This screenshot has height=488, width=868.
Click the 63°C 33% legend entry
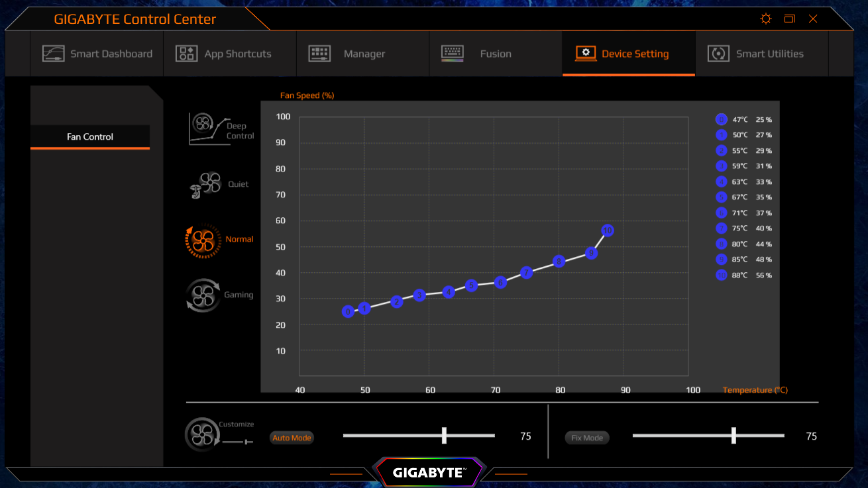click(744, 181)
